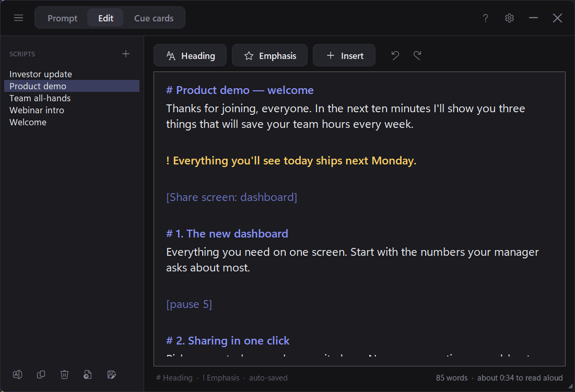Open the hamburger menu
This screenshot has height=392, width=575.
(x=18, y=18)
